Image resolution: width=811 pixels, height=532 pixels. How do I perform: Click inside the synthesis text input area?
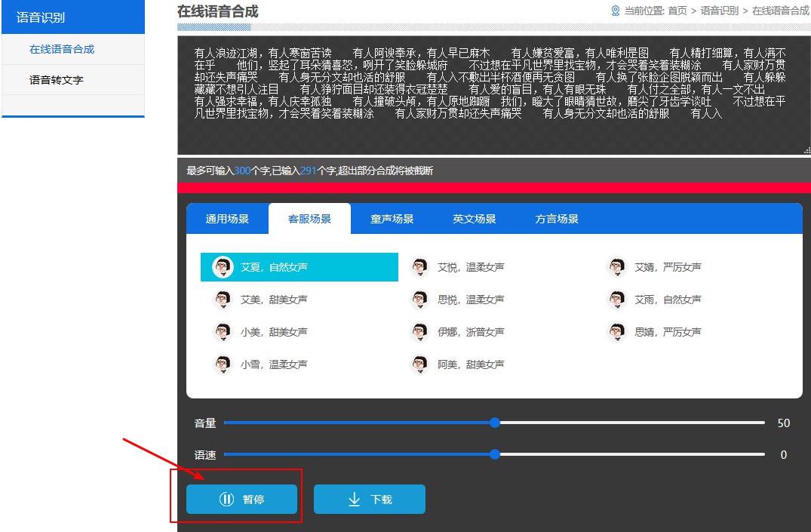(x=494, y=95)
